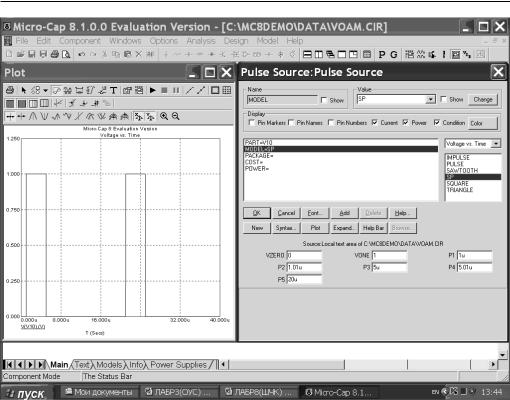The image size is (510, 400).
Task: Enable the Pin Markers checkbox
Action: point(252,123)
